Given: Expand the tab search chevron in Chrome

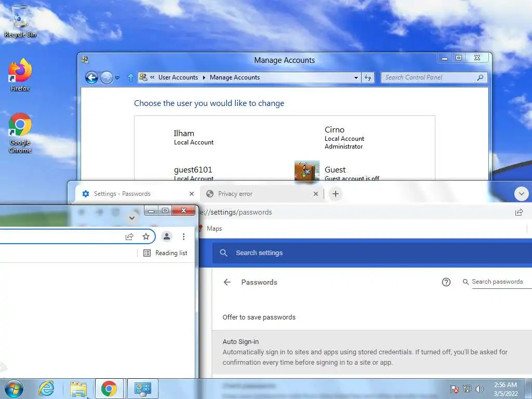Looking at the screenshot, I should click(x=522, y=194).
